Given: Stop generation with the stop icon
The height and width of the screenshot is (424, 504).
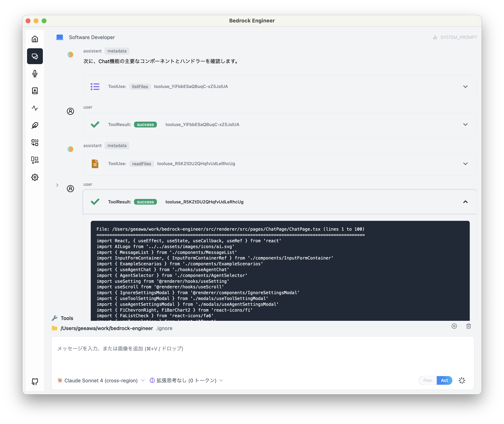Looking at the screenshot, I should 455,326.
